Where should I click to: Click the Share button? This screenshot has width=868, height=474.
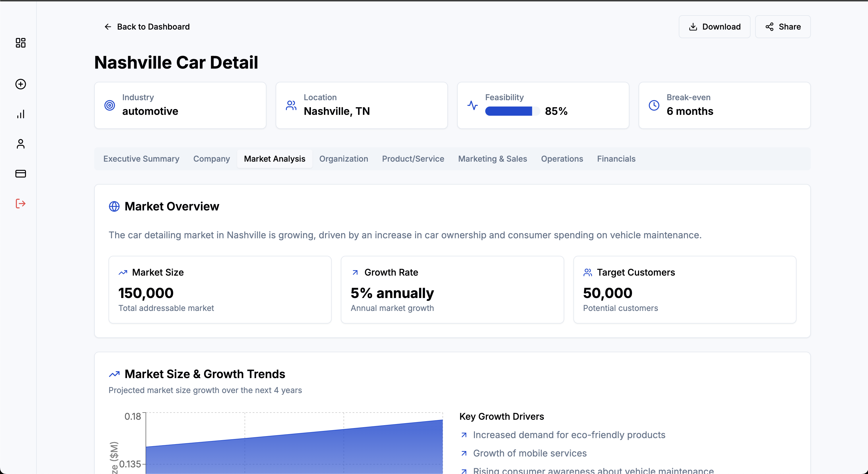[783, 27]
